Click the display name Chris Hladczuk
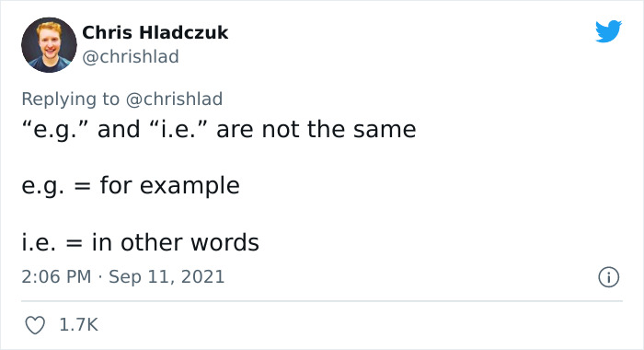Image resolution: width=644 pixels, height=350 pixels. click(x=155, y=32)
